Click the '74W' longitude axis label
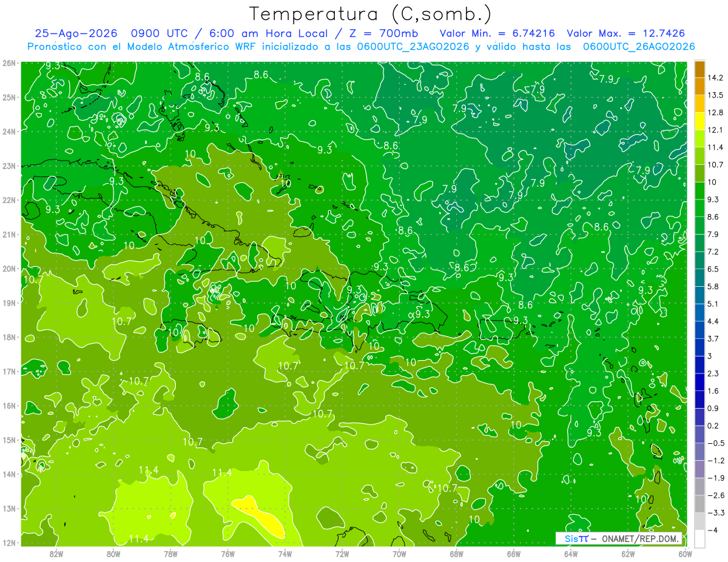 (285, 554)
